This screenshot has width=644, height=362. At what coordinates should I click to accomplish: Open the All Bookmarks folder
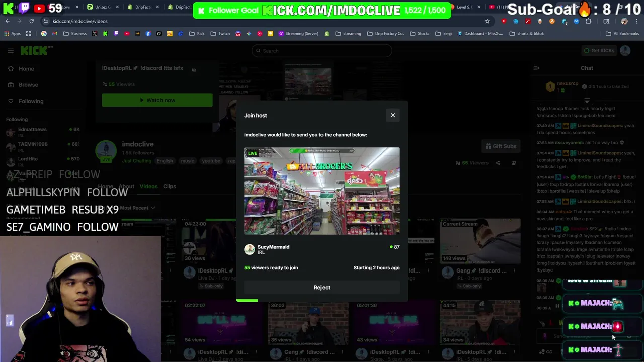[x=622, y=34]
